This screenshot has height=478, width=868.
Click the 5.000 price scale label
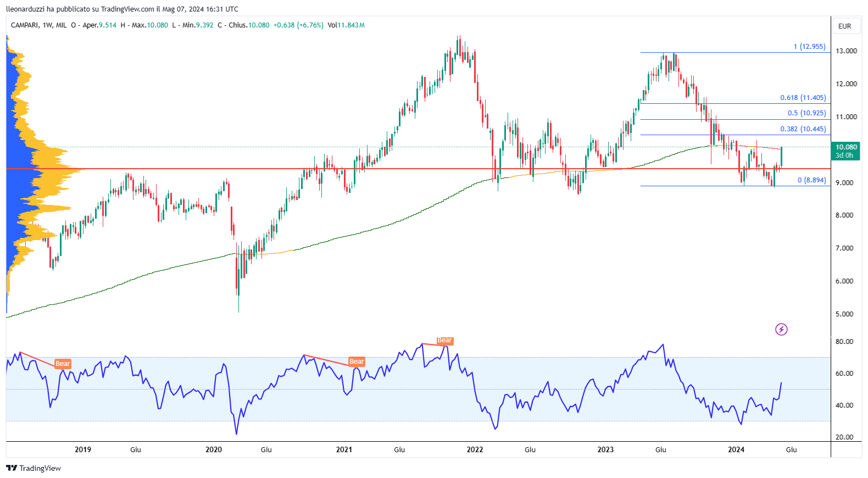click(x=844, y=314)
